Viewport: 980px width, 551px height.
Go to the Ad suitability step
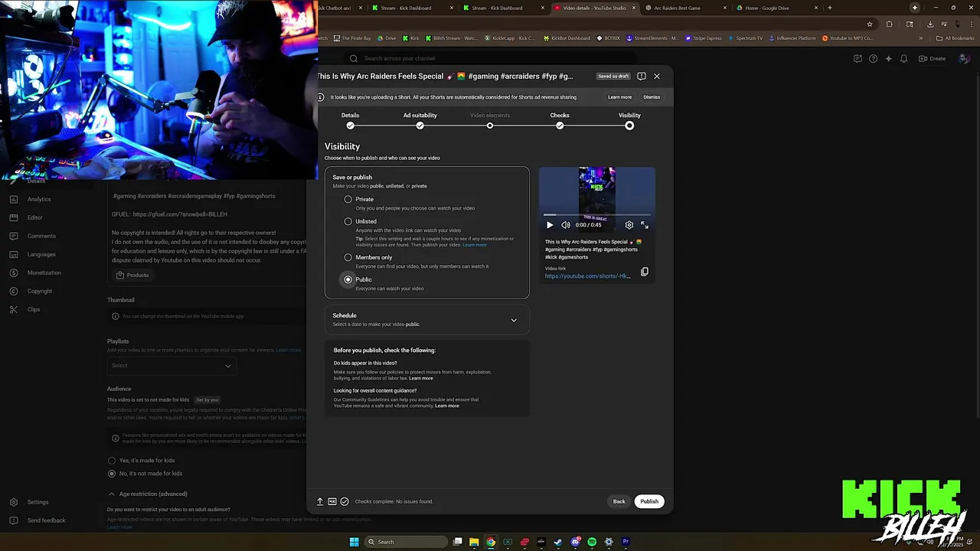point(420,119)
